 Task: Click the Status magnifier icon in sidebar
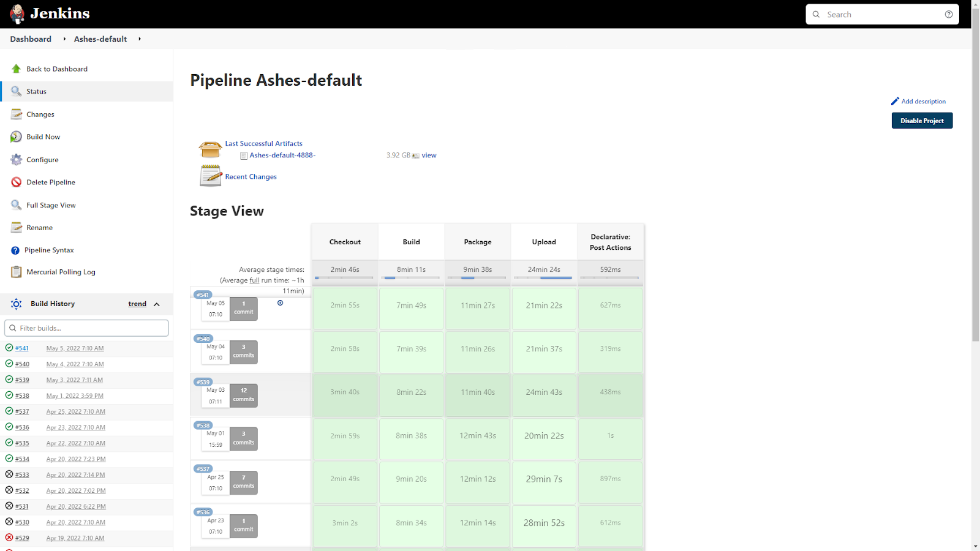[x=16, y=91]
